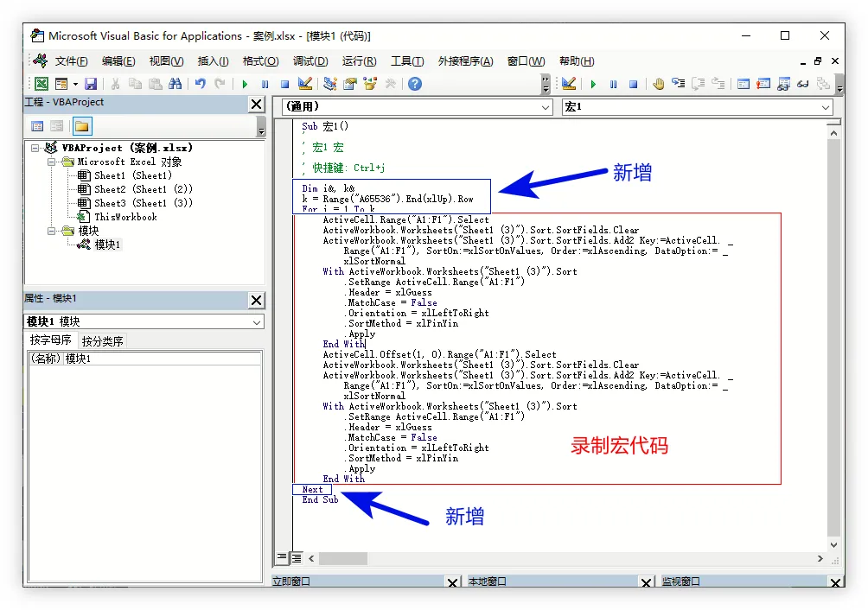Click View Code in the project pane

tap(37, 127)
